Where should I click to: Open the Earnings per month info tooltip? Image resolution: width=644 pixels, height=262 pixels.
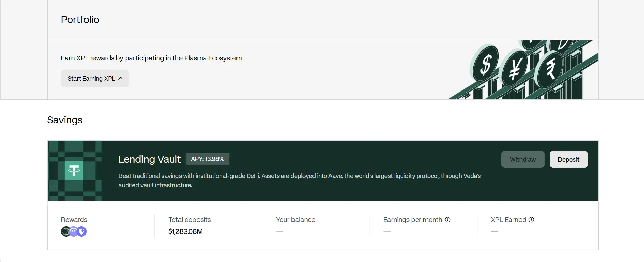tap(448, 220)
